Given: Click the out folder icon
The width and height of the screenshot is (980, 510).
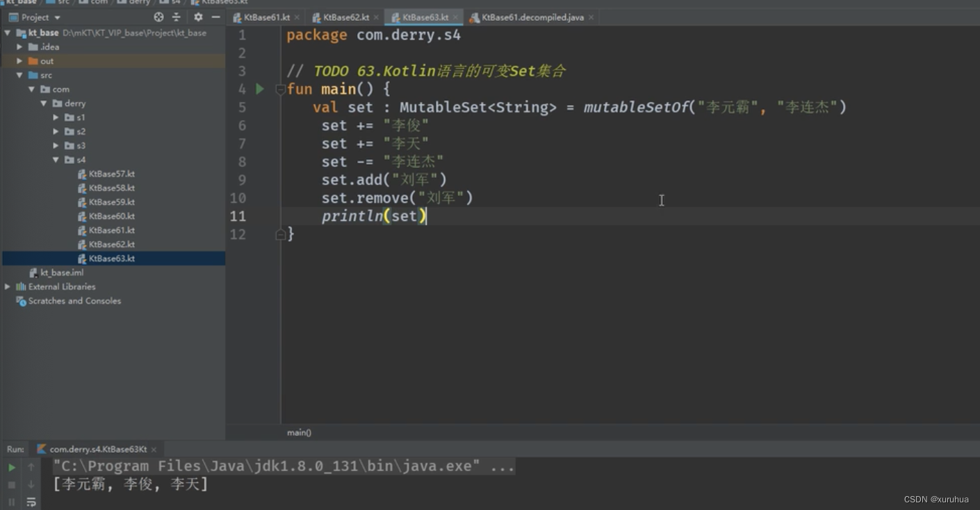Looking at the screenshot, I should 33,61.
